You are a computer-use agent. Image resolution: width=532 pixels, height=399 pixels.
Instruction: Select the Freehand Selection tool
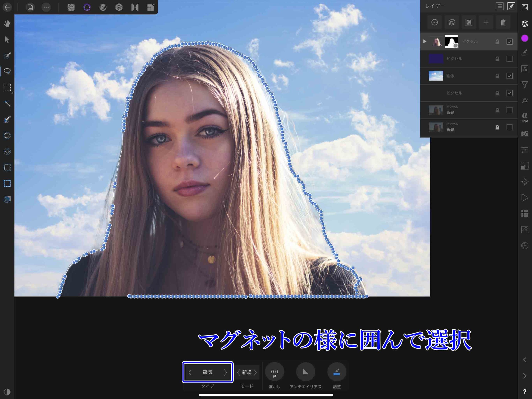tap(7, 71)
